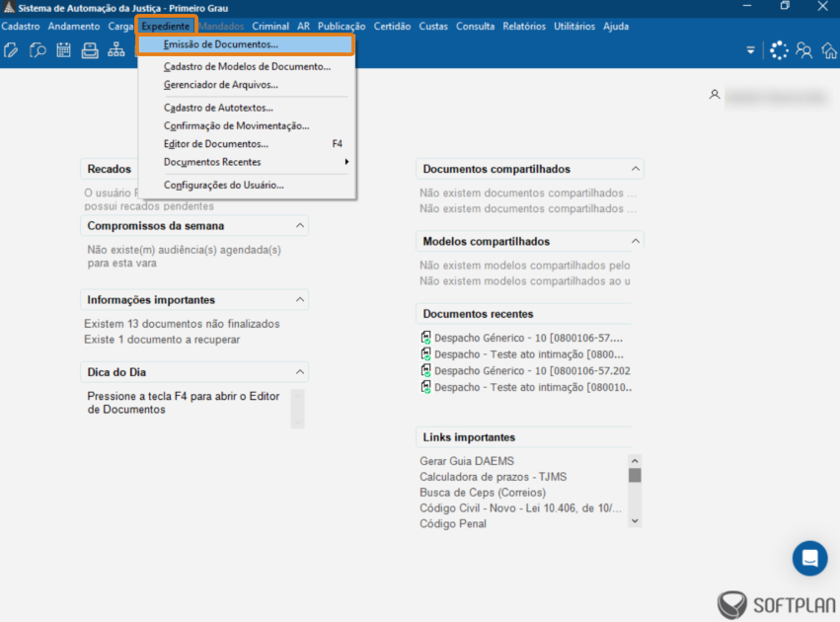
Task: Open the calendar agenda toolbar icon
Action: pyautogui.click(x=64, y=50)
